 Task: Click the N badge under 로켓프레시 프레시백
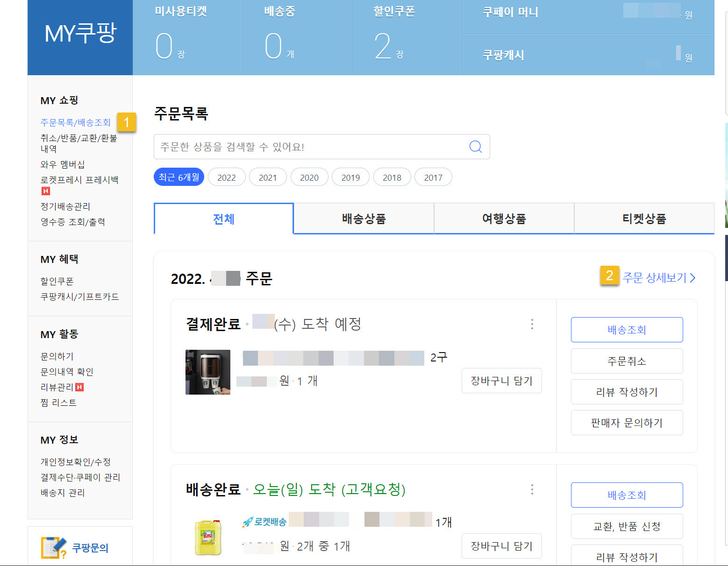pyautogui.click(x=45, y=191)
